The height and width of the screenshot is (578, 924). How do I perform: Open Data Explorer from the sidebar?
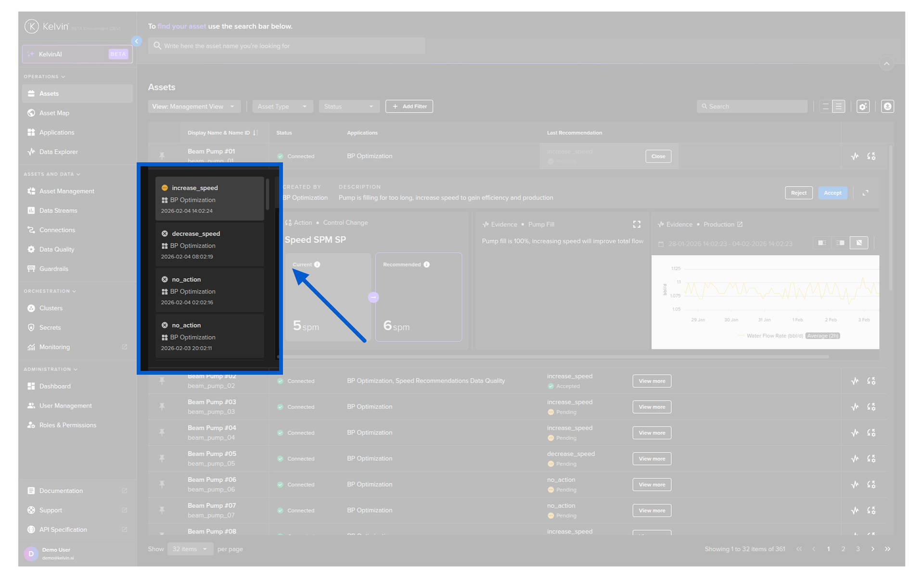pos(58,152)
